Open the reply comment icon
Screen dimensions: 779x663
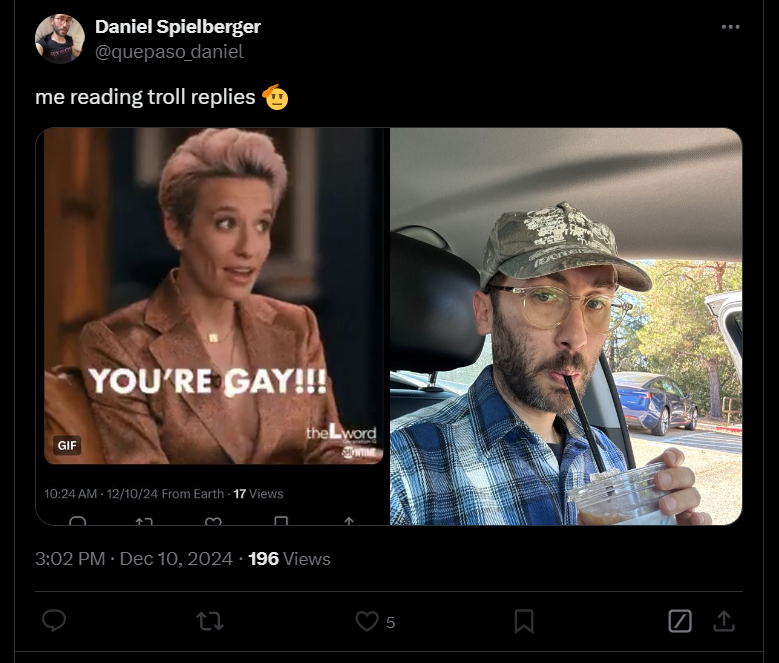(x=54, y=621)
